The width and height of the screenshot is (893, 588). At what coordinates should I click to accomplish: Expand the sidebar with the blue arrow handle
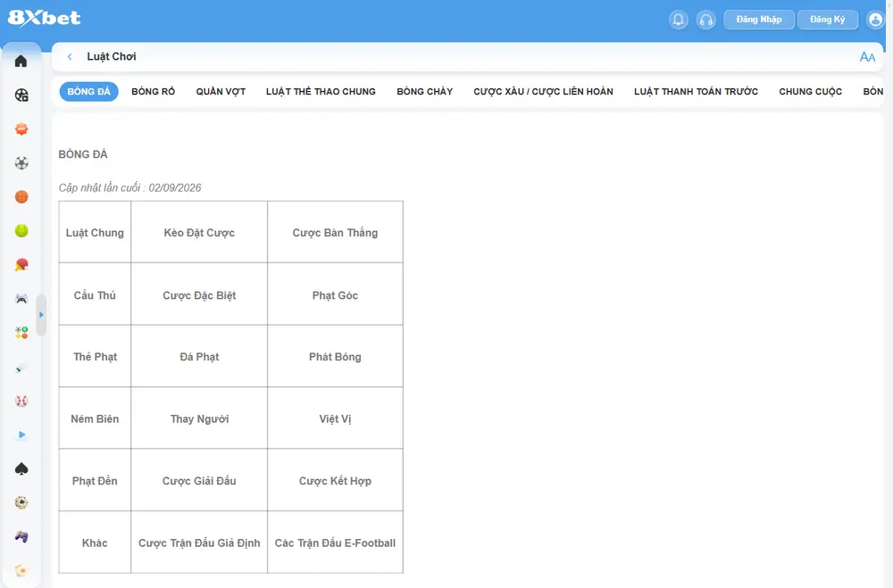pos(41,315)
